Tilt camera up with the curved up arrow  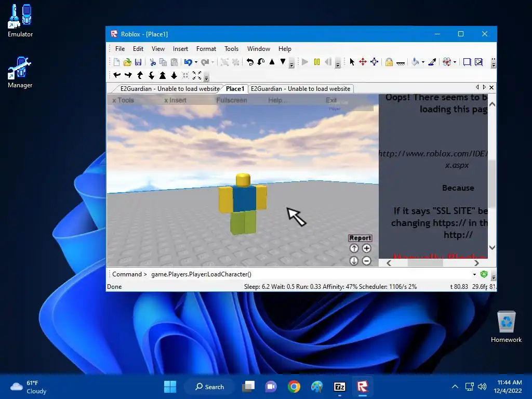click(140, 75)
